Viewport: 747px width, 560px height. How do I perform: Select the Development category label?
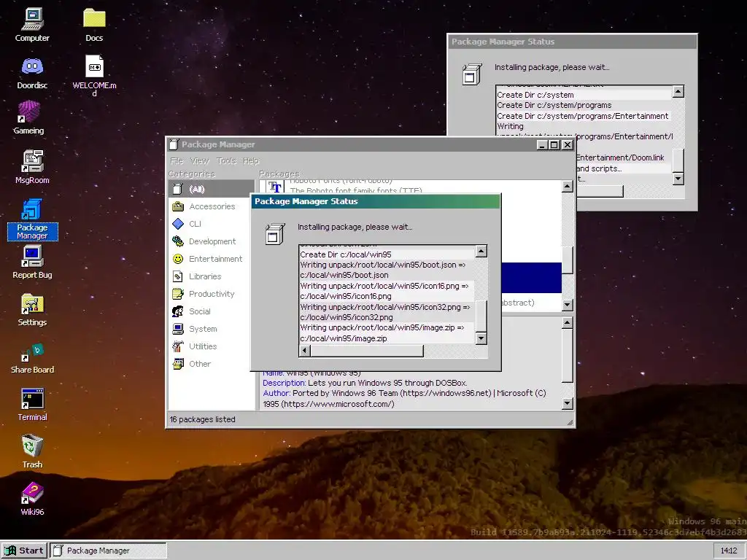[212, 241]
